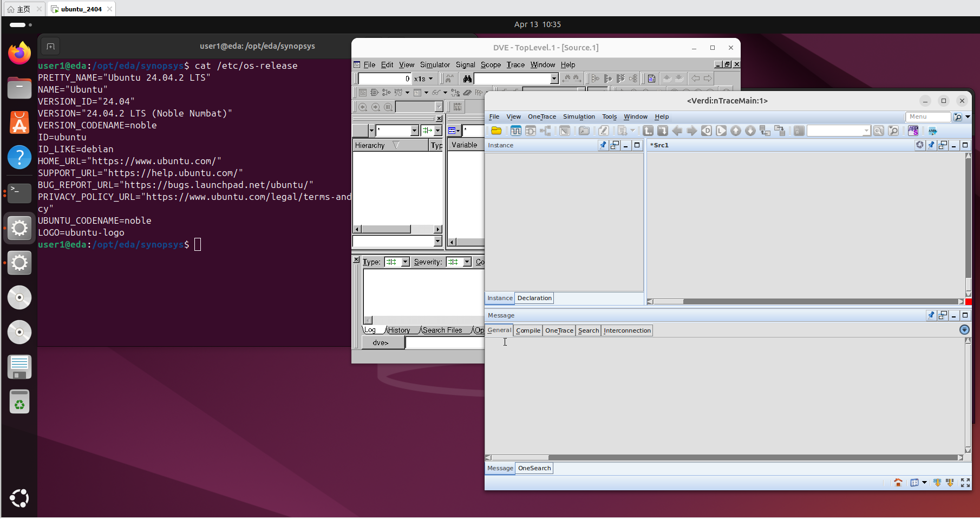This screenshot has height=519, width=980.
Task: Pin the Instance pane with pushpin icon
Action: tap(603, 145)
